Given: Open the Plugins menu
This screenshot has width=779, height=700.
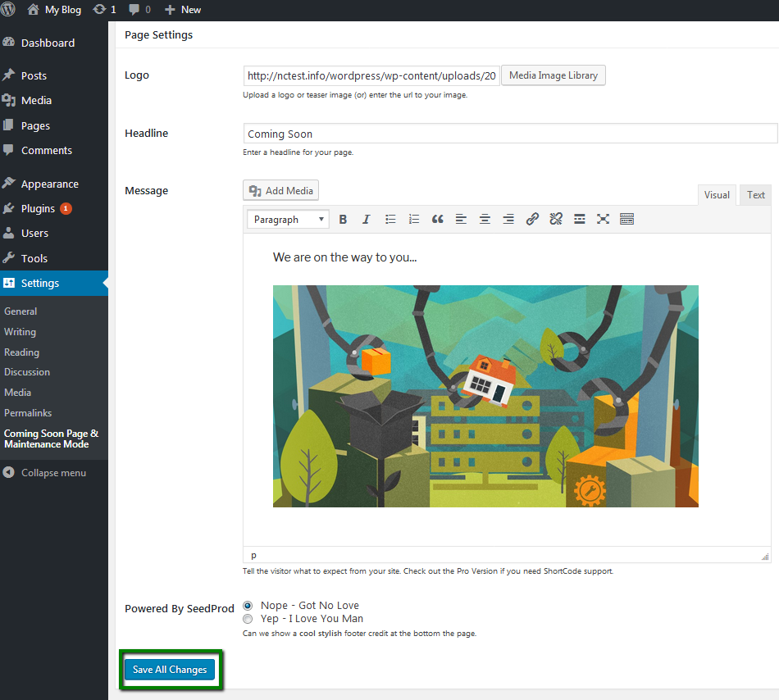Looking at the screenshot, I should [x=53, y=208].
